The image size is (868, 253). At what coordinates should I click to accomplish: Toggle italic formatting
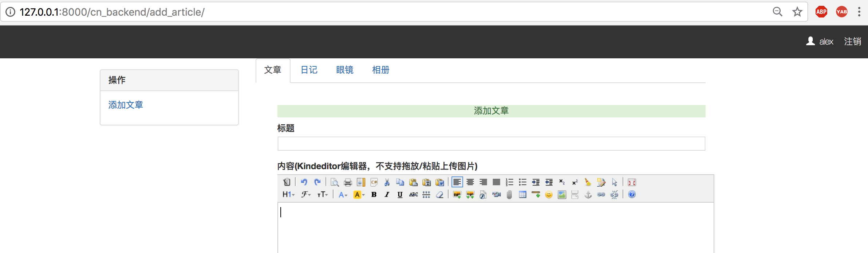click(387, 194)
